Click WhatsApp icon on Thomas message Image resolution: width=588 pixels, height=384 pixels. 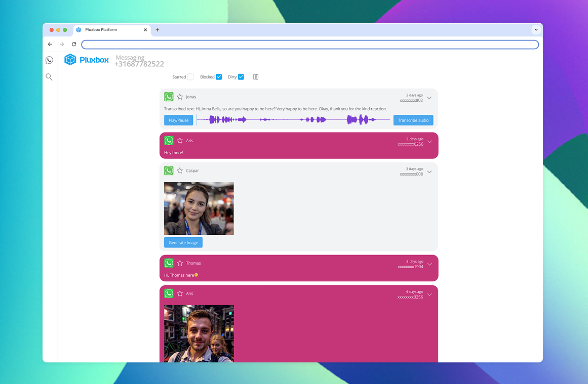169,263
